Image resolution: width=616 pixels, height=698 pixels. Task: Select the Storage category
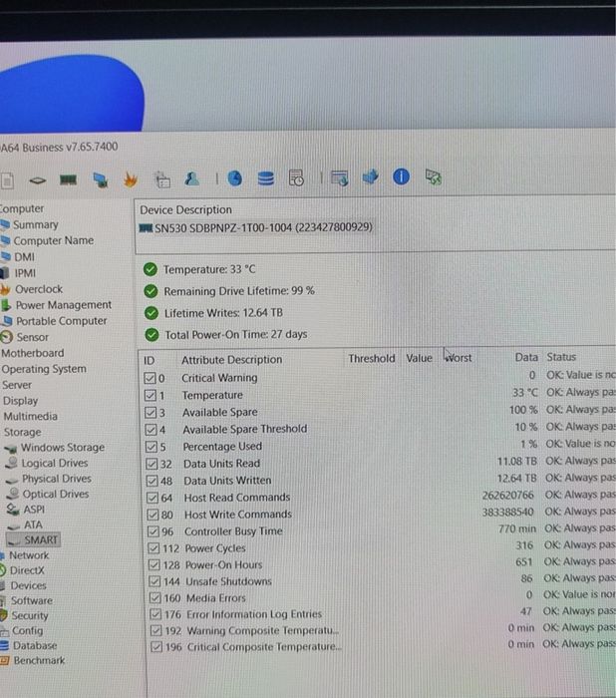(x=22, y=432)
